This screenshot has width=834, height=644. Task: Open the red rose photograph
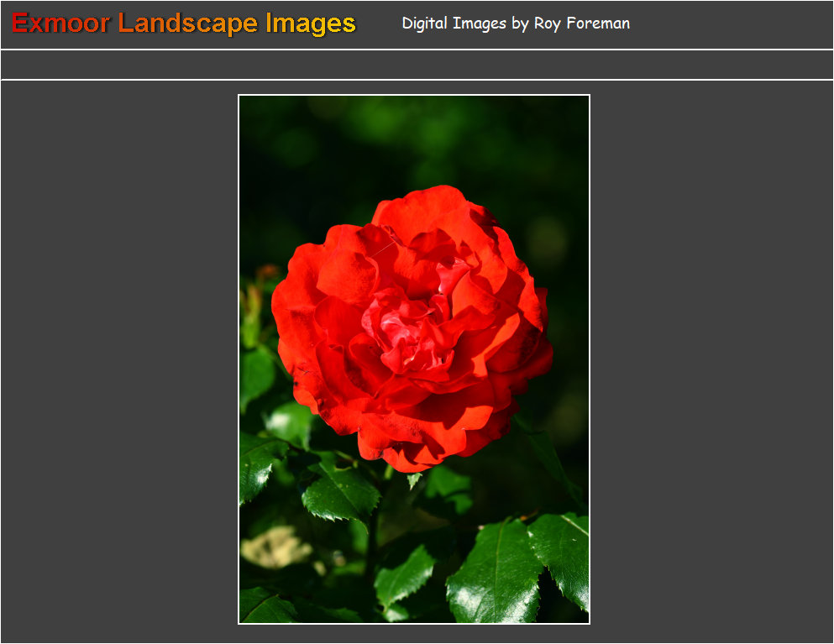[x=414, y=359]
